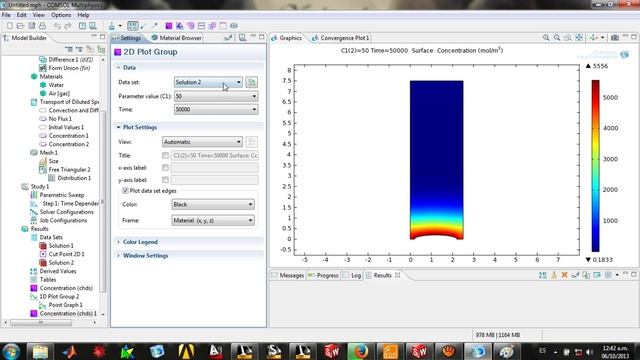Screen dimensions: 640x360
Task: Click the copy table icon in Results toolbar
Action: click(586, 275)
